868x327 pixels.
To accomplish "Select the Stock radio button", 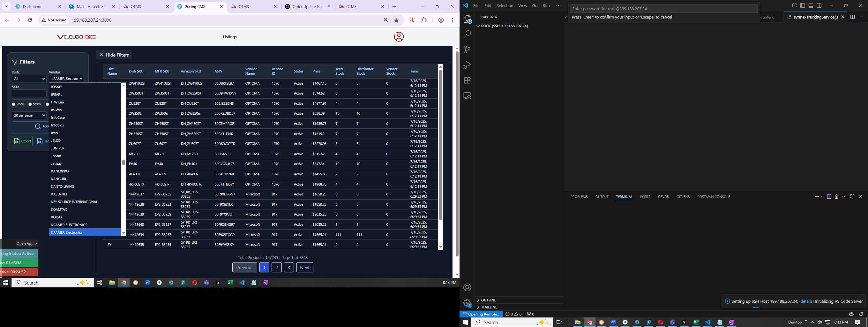I will (x=30, y=104).
